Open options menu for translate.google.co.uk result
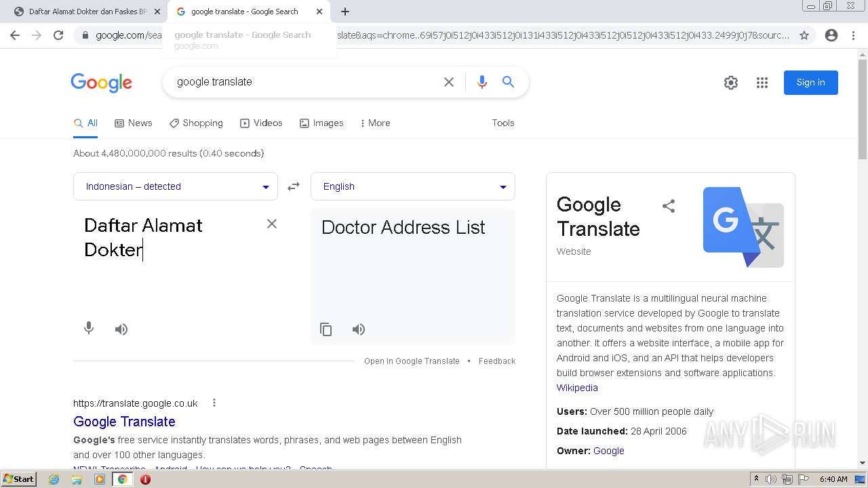This screenshot has width=868, height=488. pyautogui.click(x=214, y=403)
